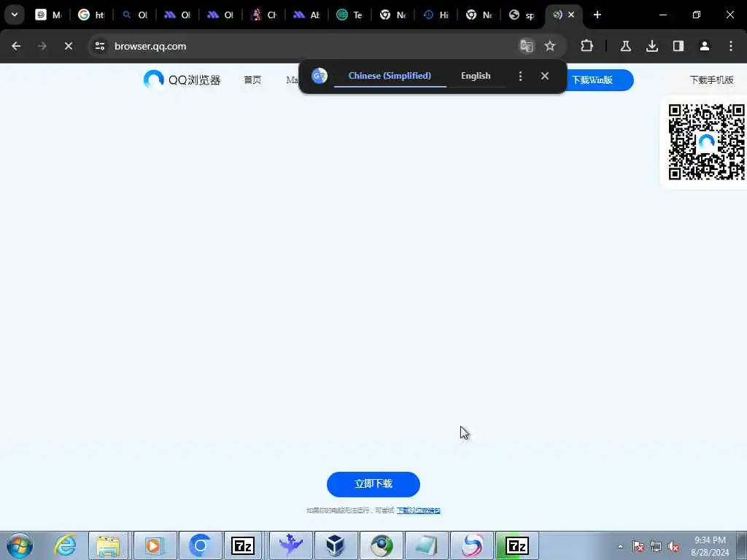Switch to the 'Ab' tab
The width and height of the screenshot is (747, 560).
[x=307, y=15]
